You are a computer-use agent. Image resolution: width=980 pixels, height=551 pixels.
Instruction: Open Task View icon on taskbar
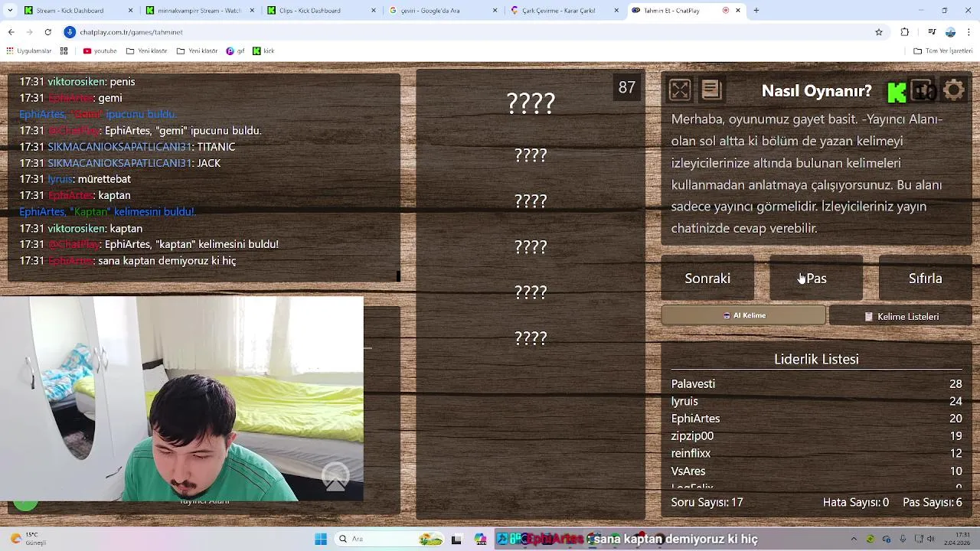pyautogui.click(x=456, y=539)
